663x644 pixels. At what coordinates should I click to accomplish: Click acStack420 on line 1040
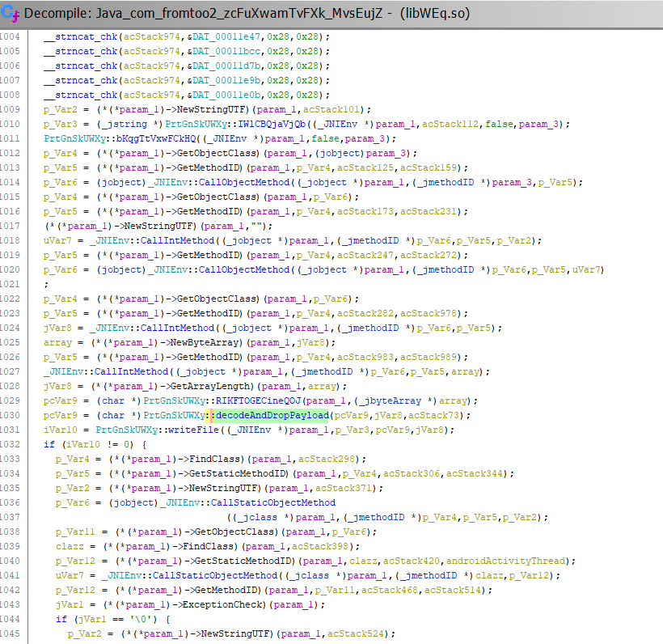tap(412, 561)
